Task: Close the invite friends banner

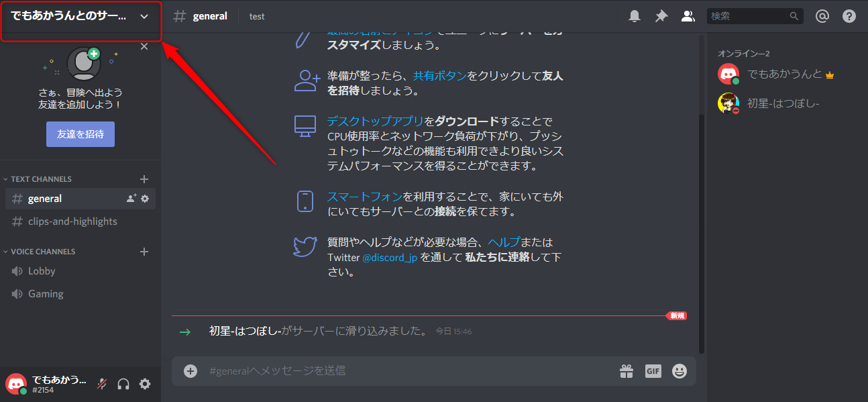Action: (144, 46)
